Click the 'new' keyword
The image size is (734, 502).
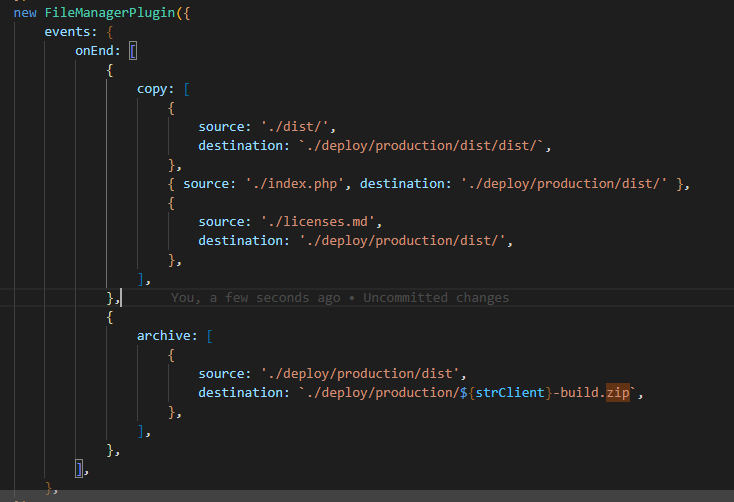click(25, 13)
